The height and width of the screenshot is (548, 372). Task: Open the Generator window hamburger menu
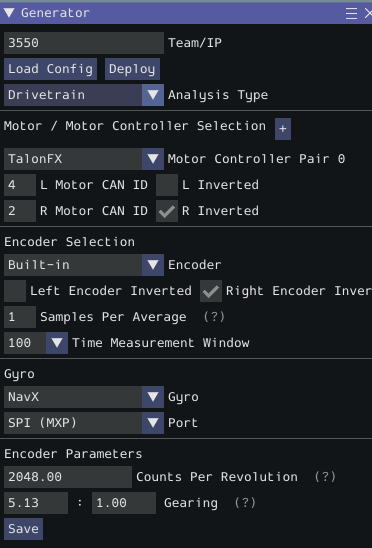(x=351, y=14)
